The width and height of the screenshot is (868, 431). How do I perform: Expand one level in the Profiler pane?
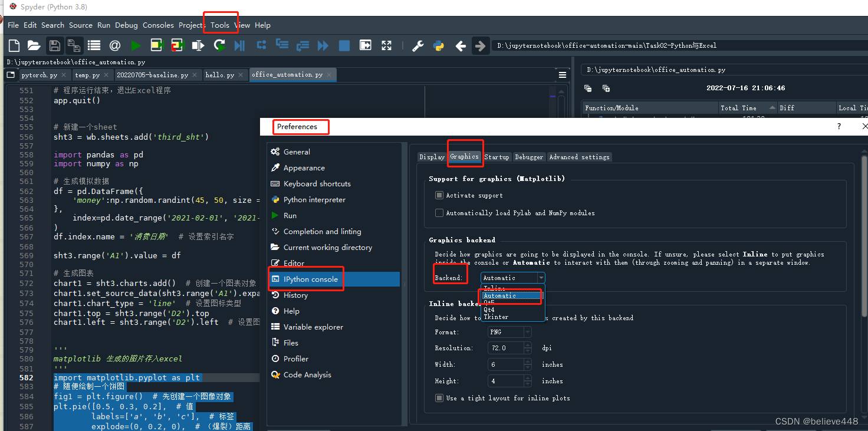(x=606, y=88)
